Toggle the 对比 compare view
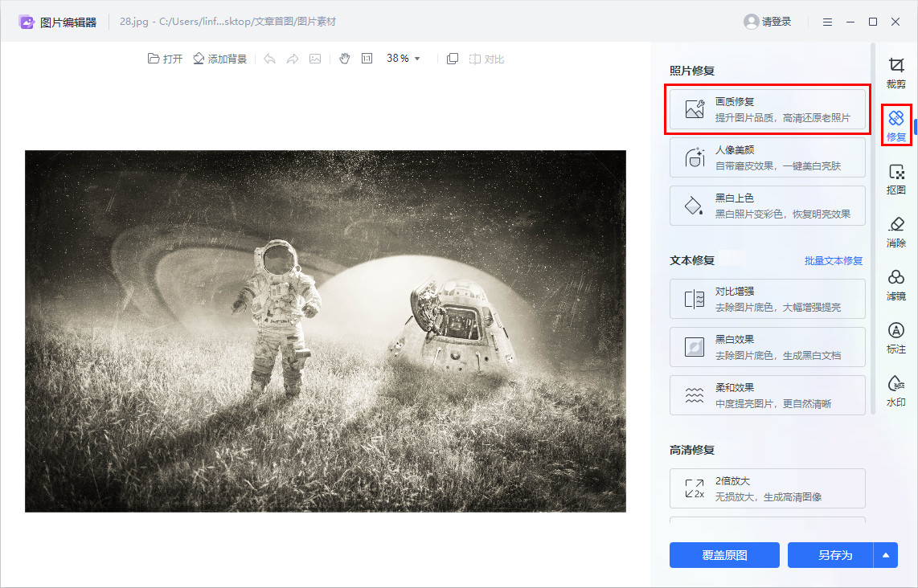The width and height of the screenshot is (918, 588). (x=486, y=59)
